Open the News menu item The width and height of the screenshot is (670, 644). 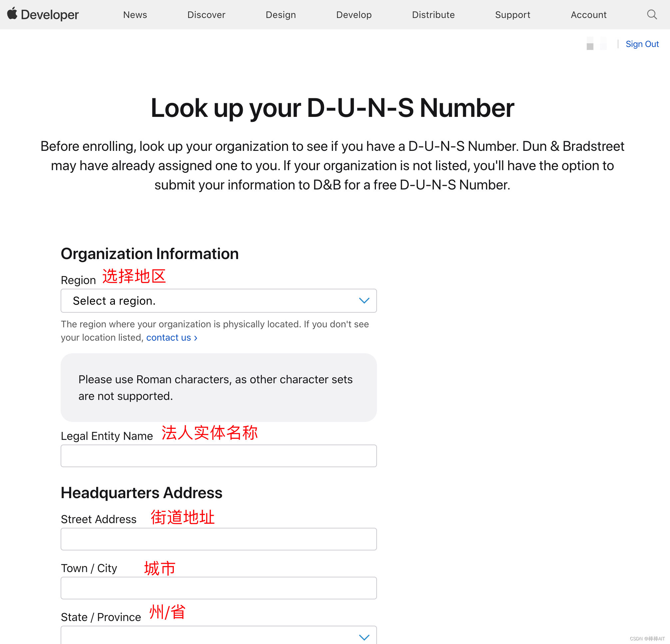pyautogui.click(x=135, y=15)
